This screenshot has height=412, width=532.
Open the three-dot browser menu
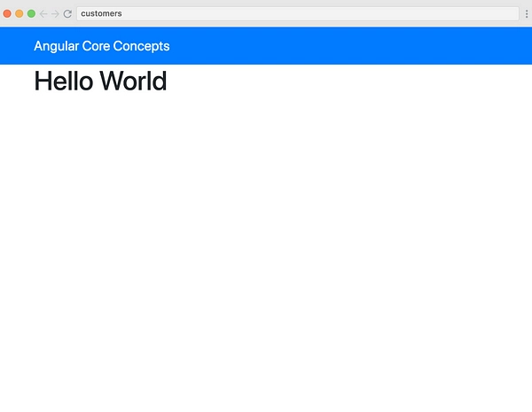point(526,14)
